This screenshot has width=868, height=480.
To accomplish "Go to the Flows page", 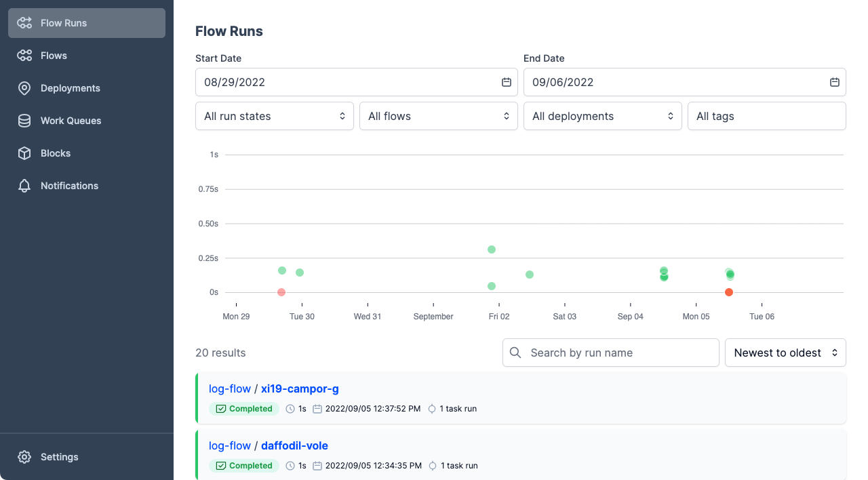I will pyautogui.click(x=87, y=56).
